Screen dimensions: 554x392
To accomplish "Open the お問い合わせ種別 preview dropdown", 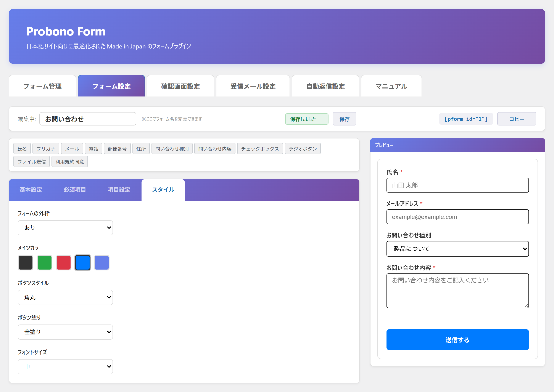I will [457, 249].
